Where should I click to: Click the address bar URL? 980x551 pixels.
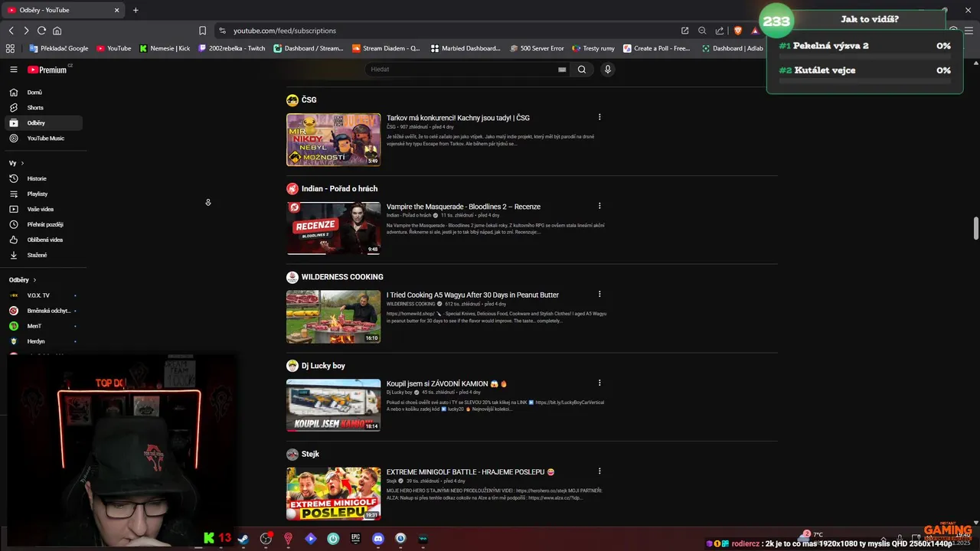[284, 31]
